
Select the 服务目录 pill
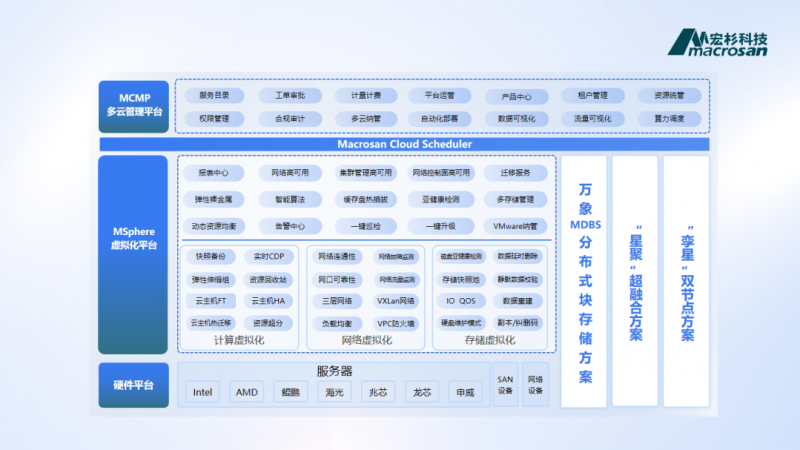[x=214, y=95]
